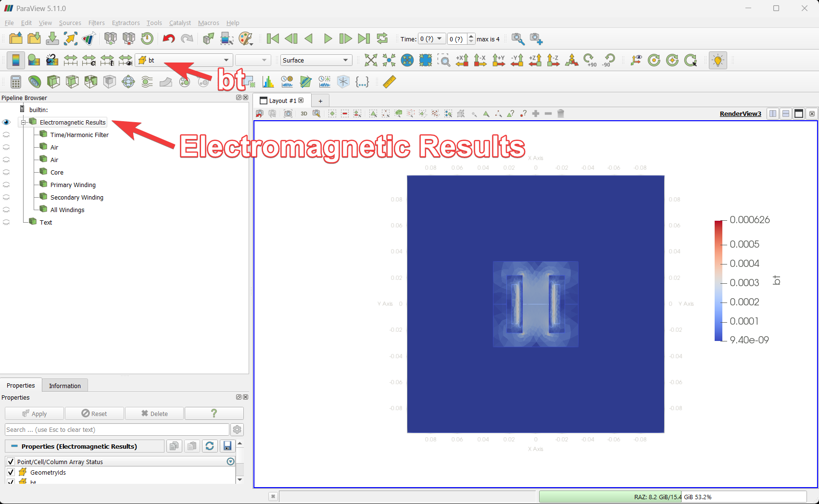Apply the Slice filter
This screenshot has height=504, width=819.
tap(72, 82)
